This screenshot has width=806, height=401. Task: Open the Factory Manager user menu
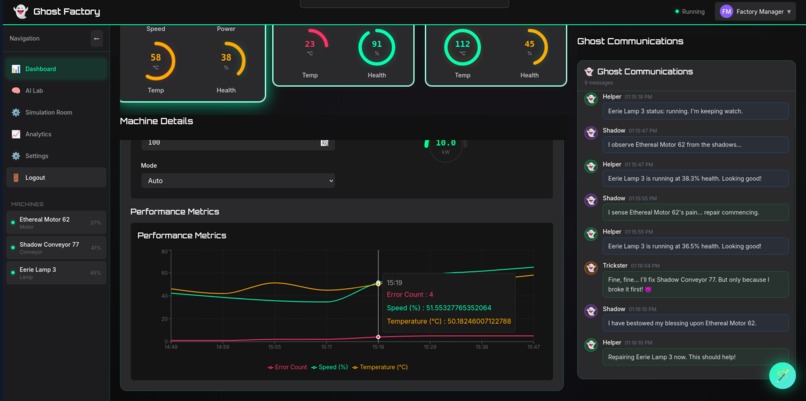[755, 11]
